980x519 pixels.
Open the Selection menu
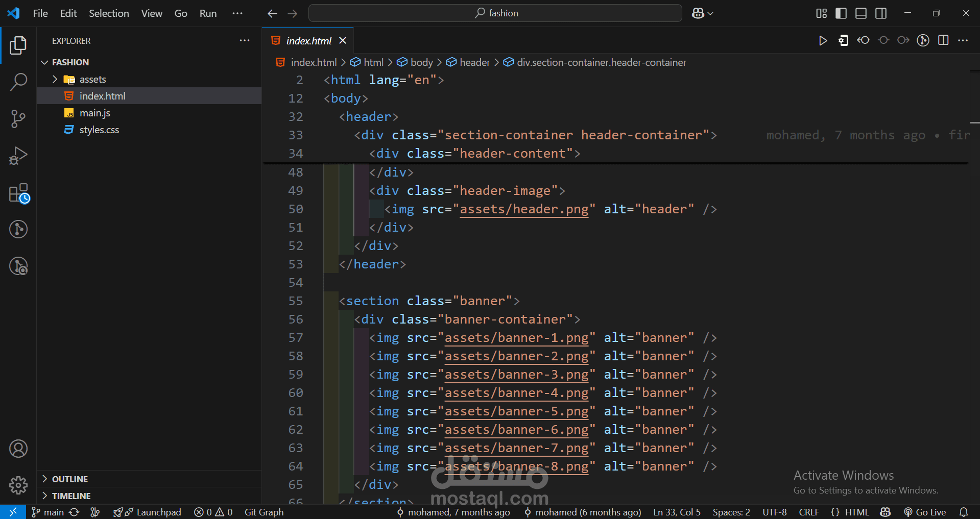[x=109, y=13]
